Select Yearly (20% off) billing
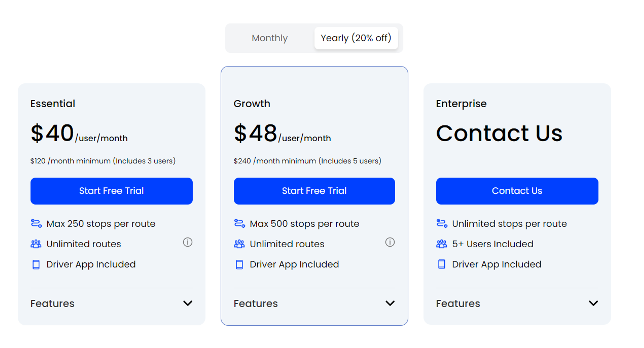Image resolution: width=644 pixels, height=348 pixels. coord(356,38)
